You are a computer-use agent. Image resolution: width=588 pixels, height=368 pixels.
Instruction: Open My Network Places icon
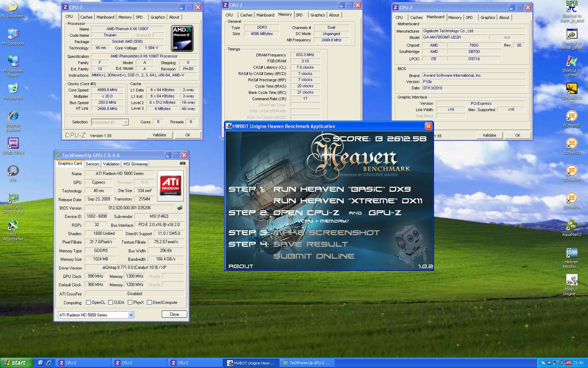tap(13, 66)
